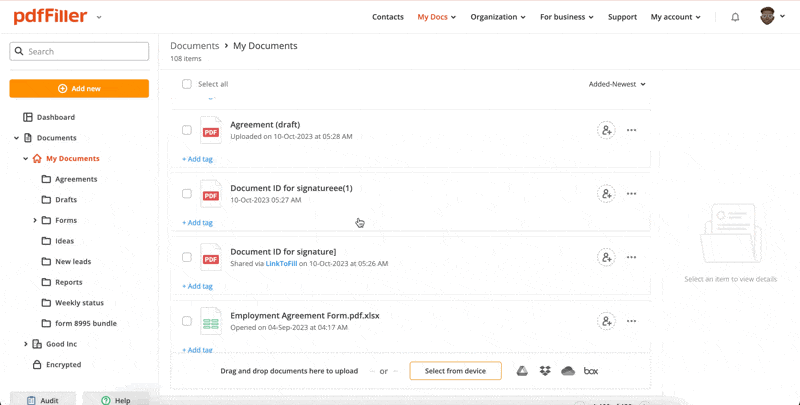Open the user profile avatar
This screenshot has width=800, height=405.
click(767, 16)
